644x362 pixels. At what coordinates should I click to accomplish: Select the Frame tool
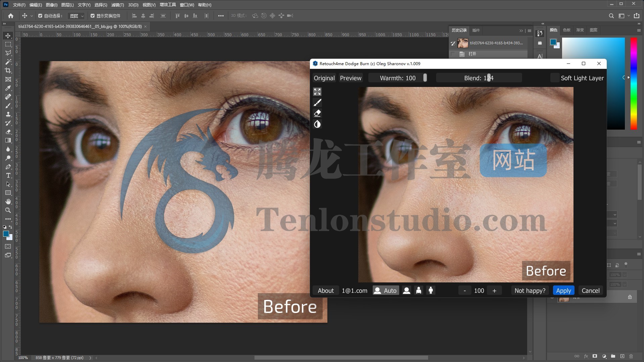pyautogui.click(x=8, y=79)
